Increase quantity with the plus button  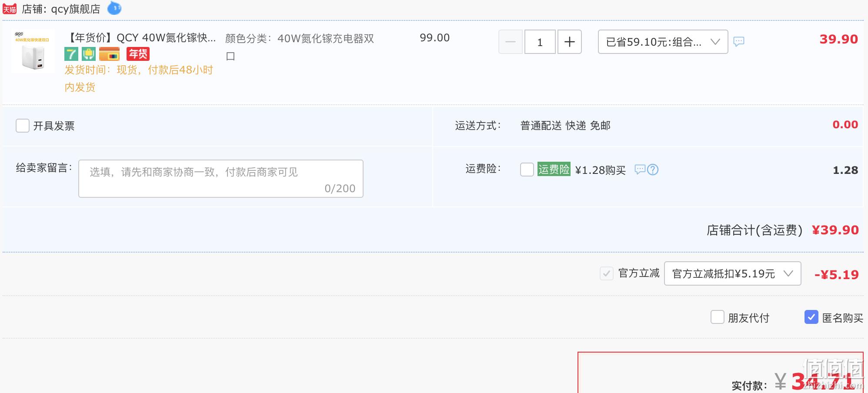tap(570, 42)
